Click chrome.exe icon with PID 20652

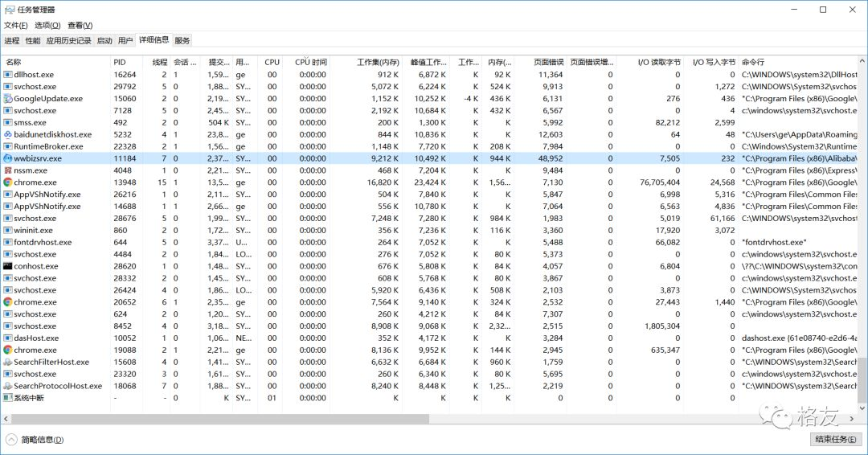(x=8, y=302)
